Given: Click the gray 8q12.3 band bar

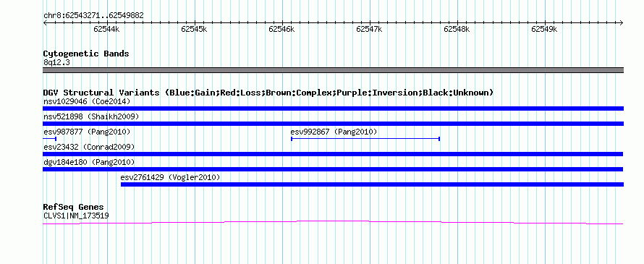Looking at the screenshot, I should pyautogui.click(x=333, y=70).
